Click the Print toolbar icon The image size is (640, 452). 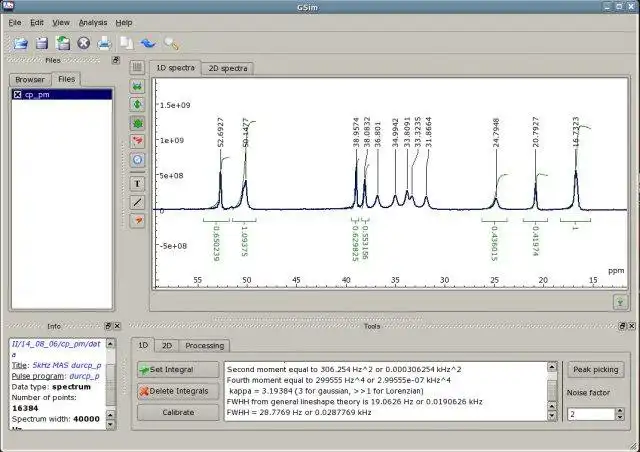tap(104, 43)
